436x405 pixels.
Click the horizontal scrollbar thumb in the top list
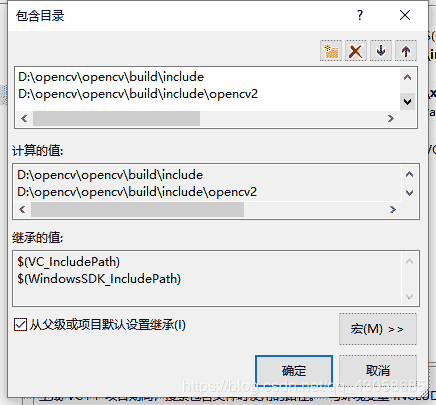[x=116, y=118]
